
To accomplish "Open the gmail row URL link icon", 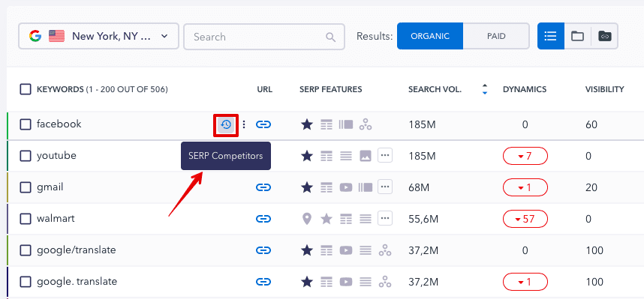I will pyautogui.click(x=263, y=187).
